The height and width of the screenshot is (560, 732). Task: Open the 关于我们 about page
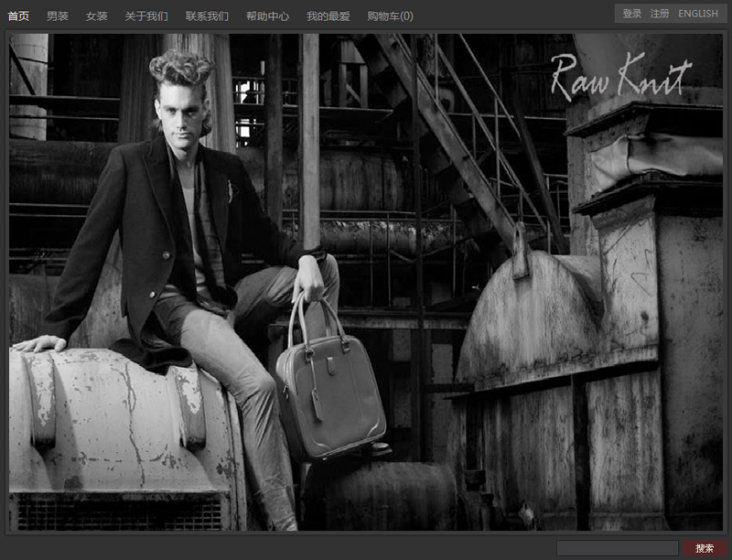click(146, 16)
